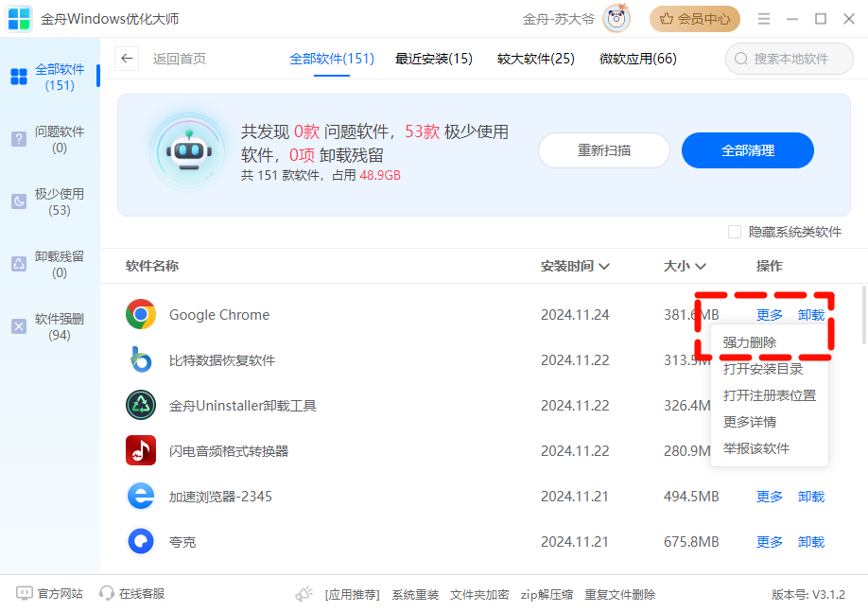Choose 打开注册表位置 from the context menu
The image size is (868, 612).
[770, 395]
